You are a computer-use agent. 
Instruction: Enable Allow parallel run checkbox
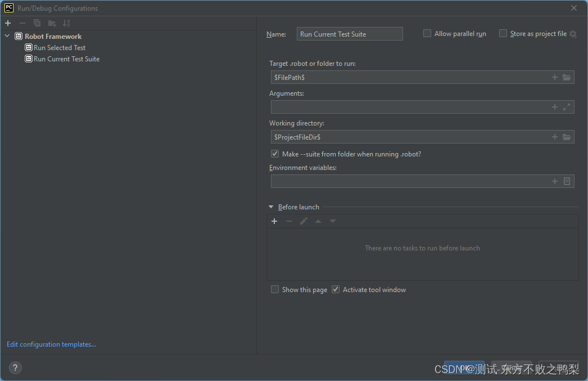(x=427, y=33)
